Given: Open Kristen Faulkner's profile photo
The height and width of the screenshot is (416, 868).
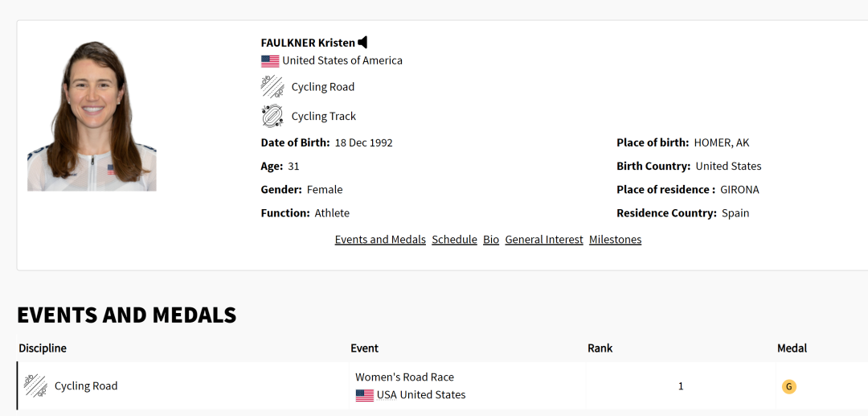Looking at the screenshot, I should tap(92, 117).
